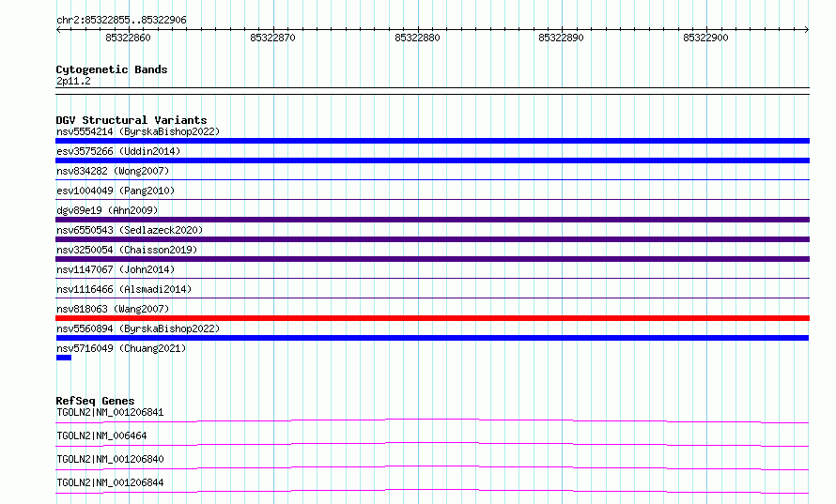Click the blue bar under esv3575266

432,160
